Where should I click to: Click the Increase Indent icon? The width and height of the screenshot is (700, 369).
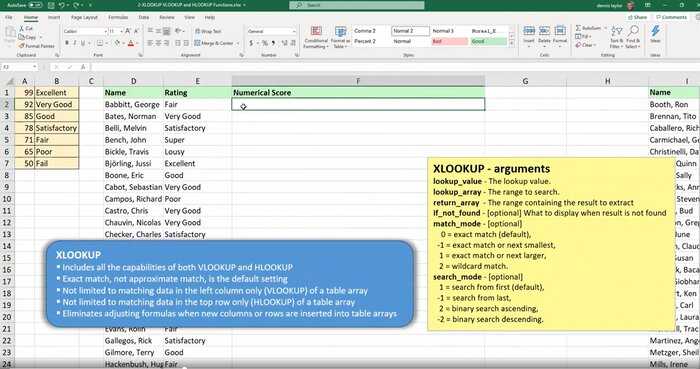pyautogui.click(x=186, y=43)
